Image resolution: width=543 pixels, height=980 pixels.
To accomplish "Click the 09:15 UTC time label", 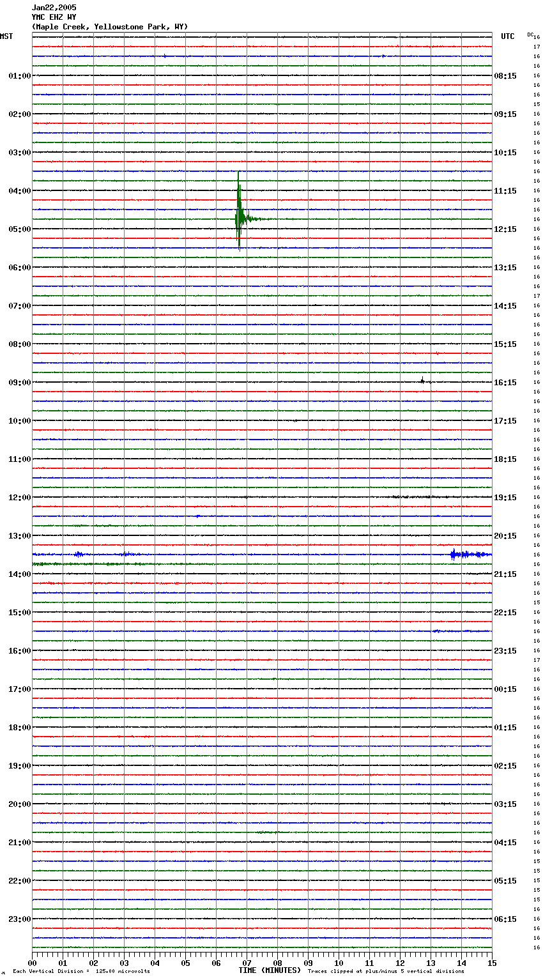I will click(505, 114).
